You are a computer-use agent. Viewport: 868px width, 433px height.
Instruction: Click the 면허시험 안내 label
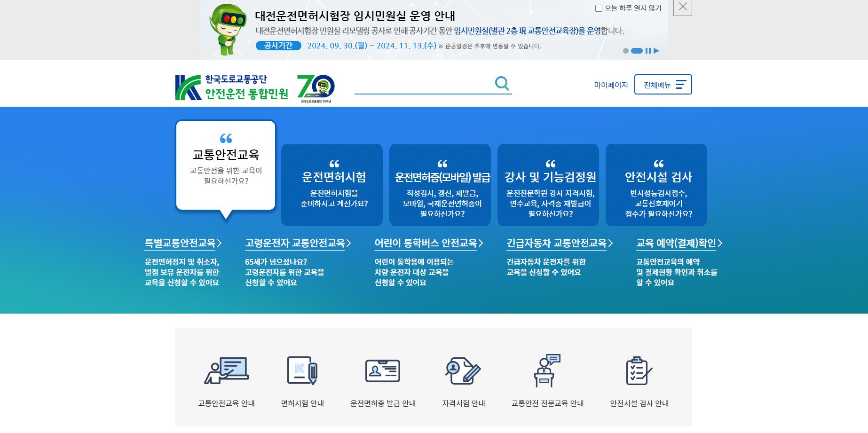point(302,403)
